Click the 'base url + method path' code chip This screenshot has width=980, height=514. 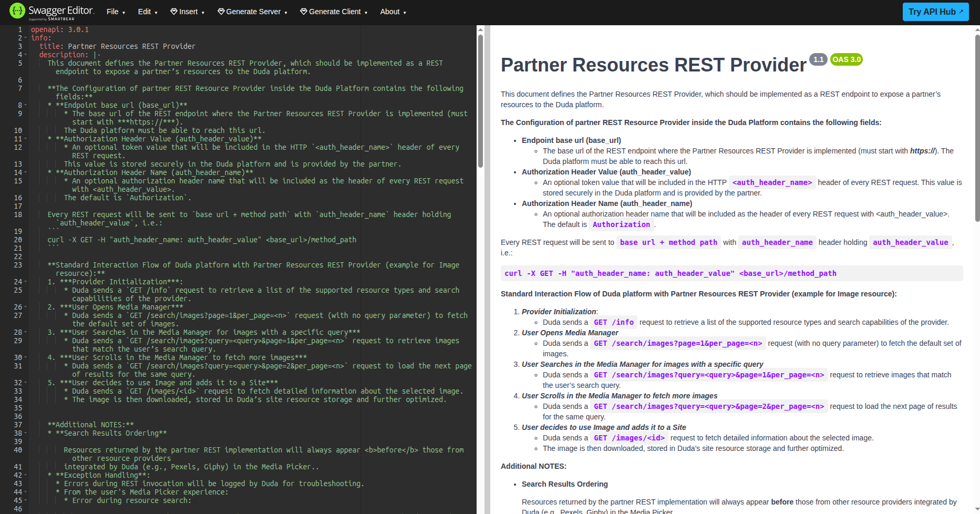(x=668, y=242)
